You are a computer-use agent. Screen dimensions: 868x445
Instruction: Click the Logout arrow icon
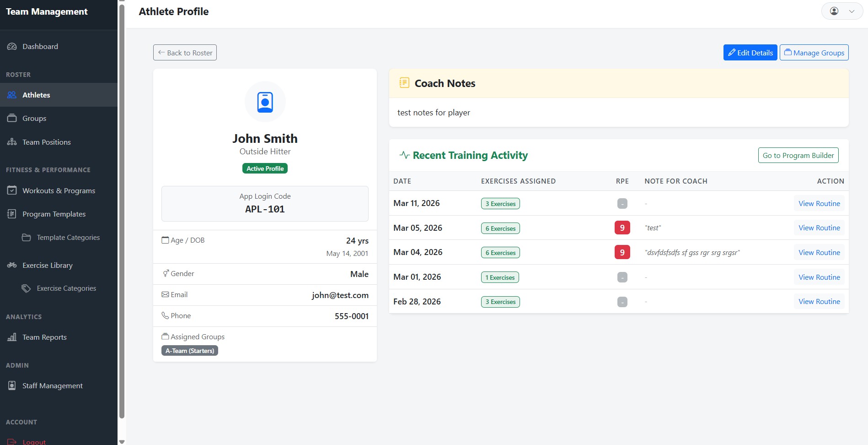point(12,442)
